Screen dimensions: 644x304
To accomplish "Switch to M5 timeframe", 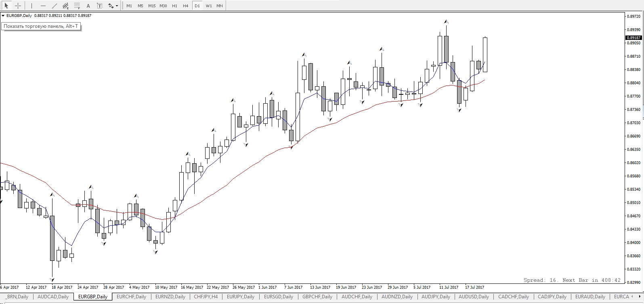I will click(x=140, y=6).
